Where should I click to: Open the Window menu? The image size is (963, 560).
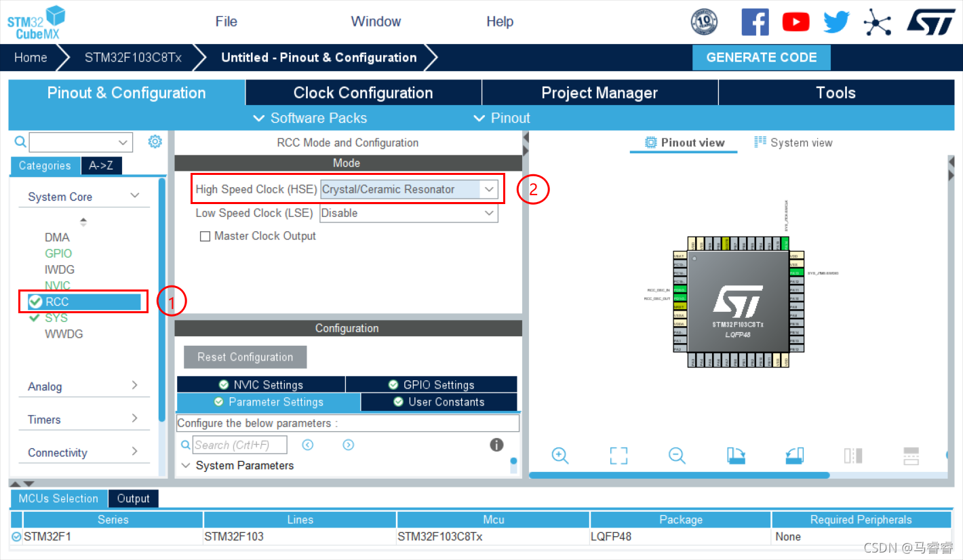pos(376,21)
